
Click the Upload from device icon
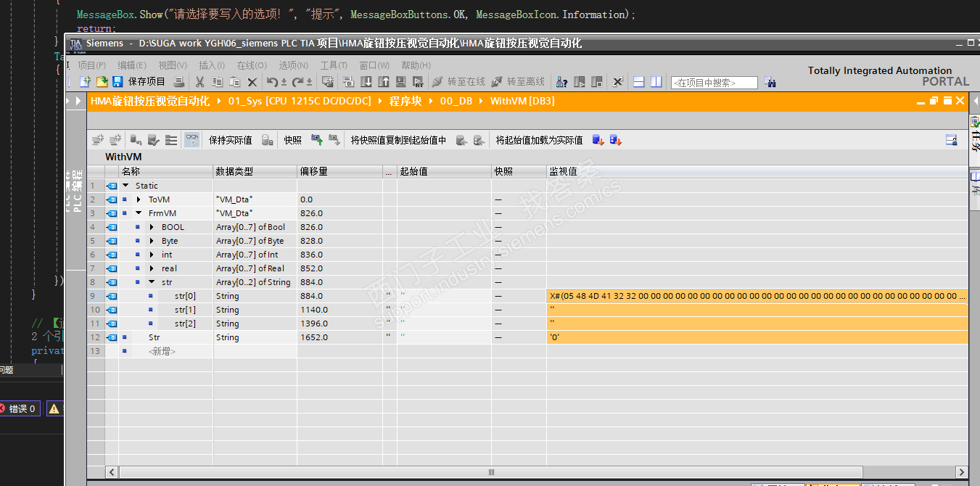pyautogui.click(x=383, y=82)
